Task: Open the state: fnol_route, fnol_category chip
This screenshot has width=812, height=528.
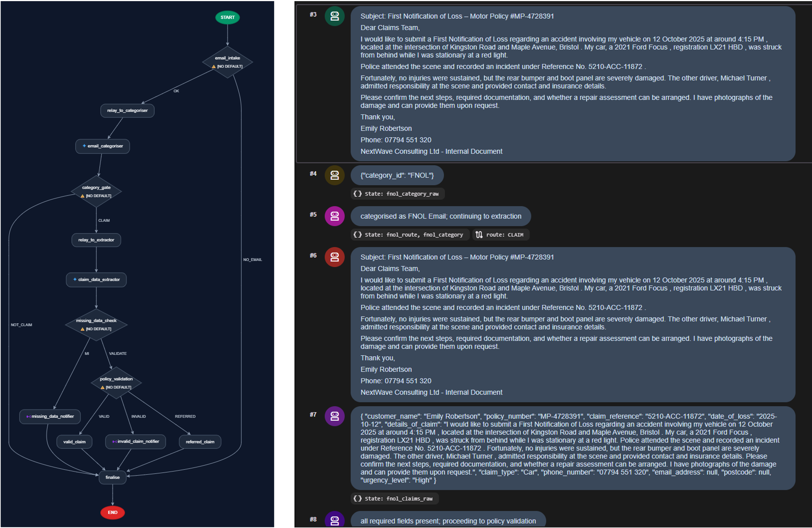Action: point(410,234)
